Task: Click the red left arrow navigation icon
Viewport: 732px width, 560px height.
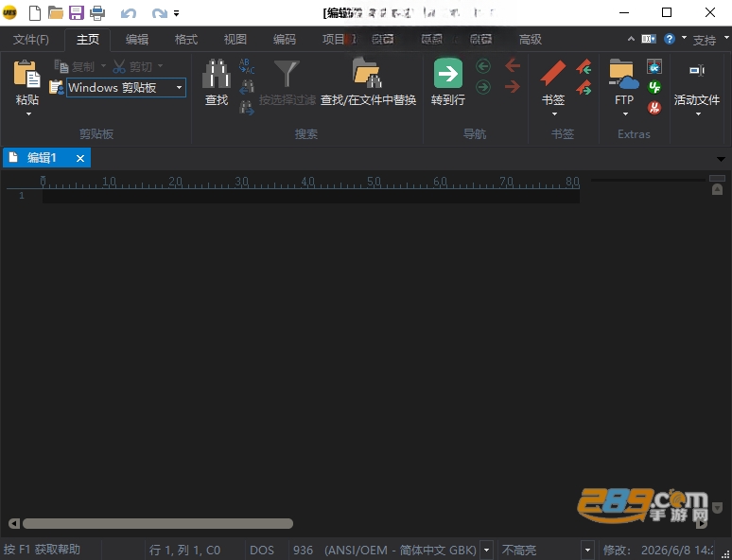Action: [513, 65]
